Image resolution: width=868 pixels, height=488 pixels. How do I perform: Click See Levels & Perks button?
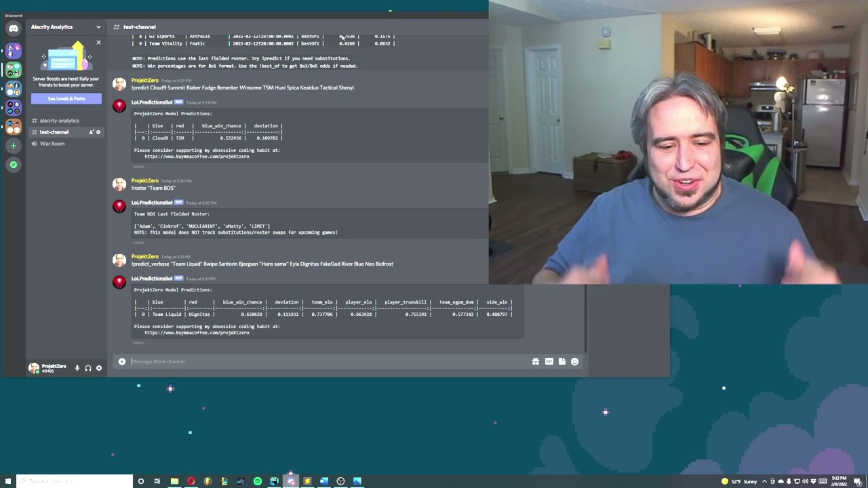tap(66, 99)
